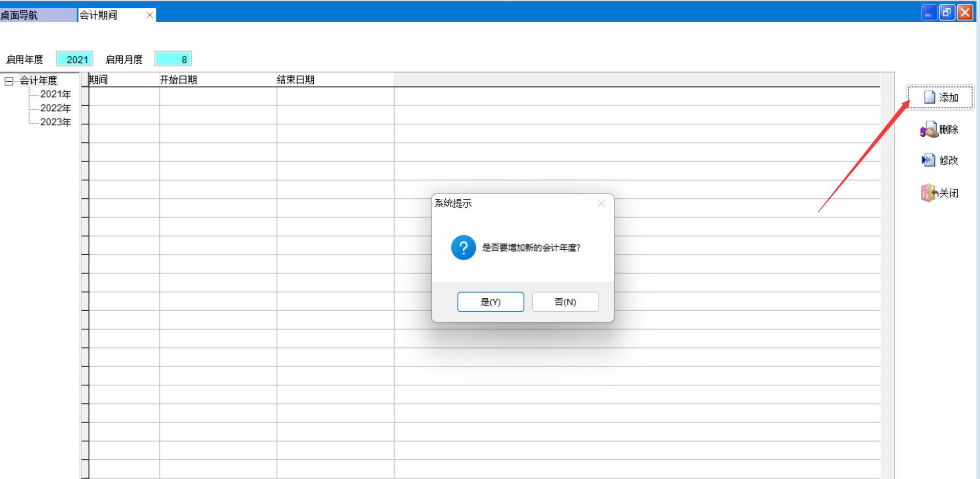Screen dimensions: 980x479
Task: Select 2021年 in the tree
Action: click(x=55, y=94)
